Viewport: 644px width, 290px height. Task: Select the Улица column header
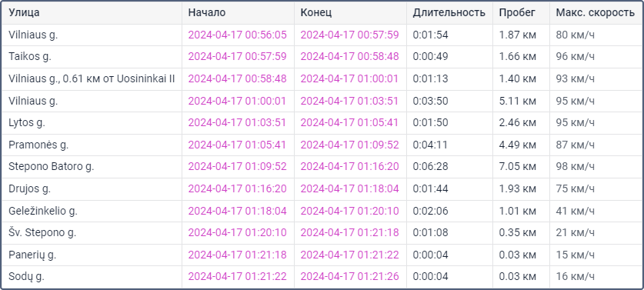[24, 13]
